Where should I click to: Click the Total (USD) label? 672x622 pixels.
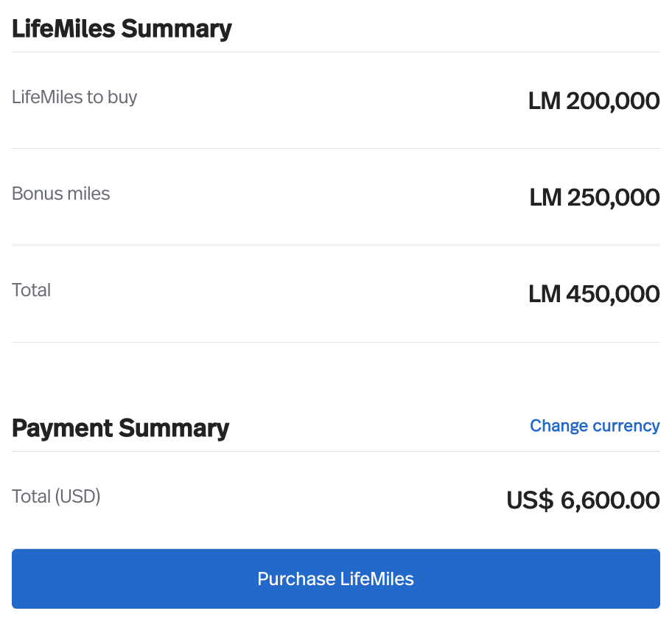[x=56, y=496]
